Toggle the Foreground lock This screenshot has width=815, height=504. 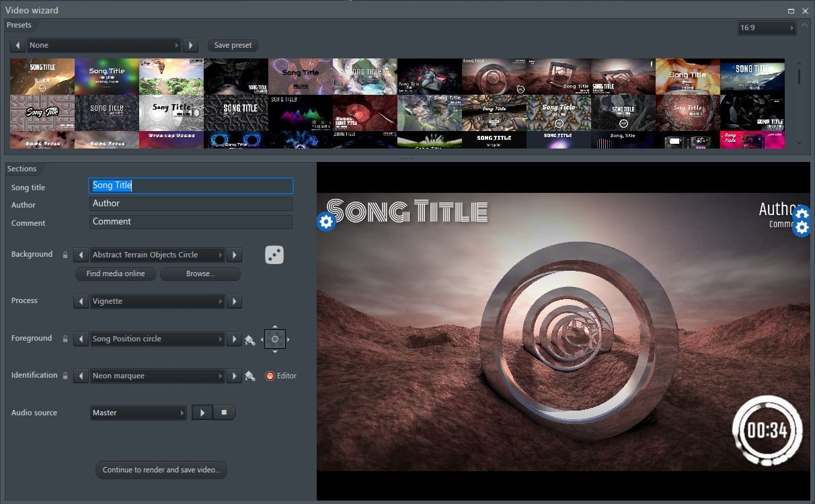click(65, 339)
